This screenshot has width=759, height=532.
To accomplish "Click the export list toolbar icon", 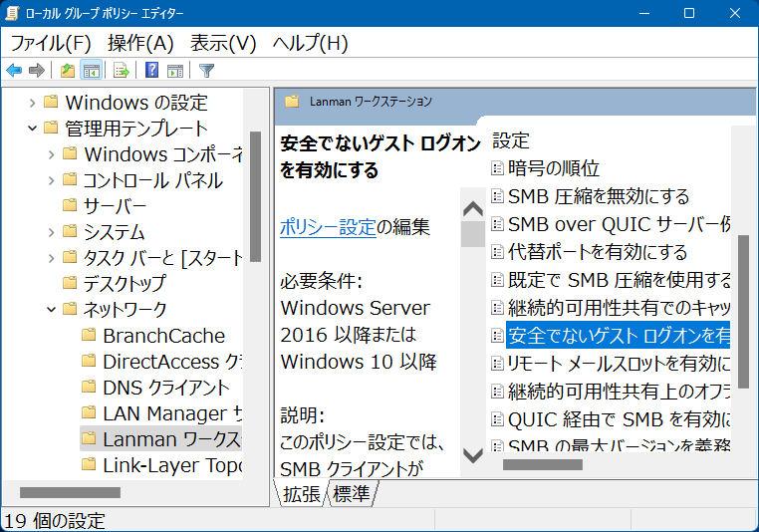I will tap(121, 70).
